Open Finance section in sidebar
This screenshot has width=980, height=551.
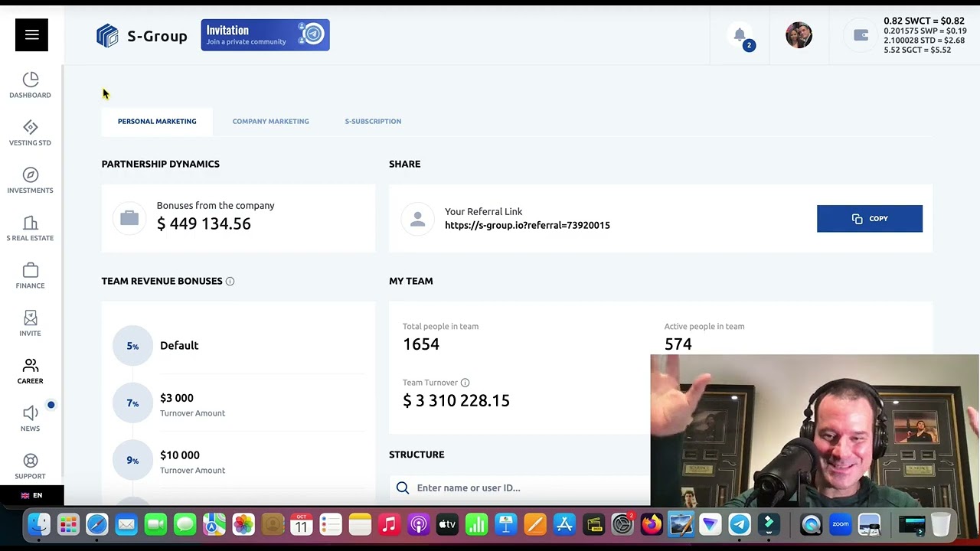30,275
